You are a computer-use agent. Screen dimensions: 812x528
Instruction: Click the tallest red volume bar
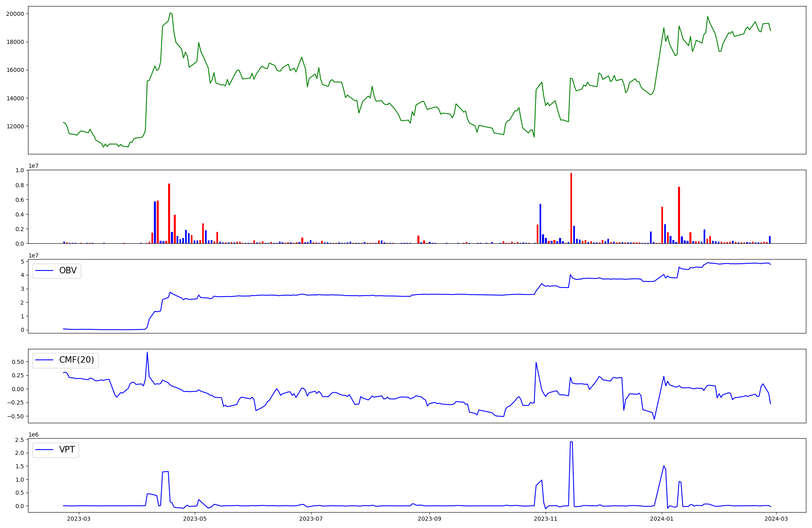click(571, 208)
